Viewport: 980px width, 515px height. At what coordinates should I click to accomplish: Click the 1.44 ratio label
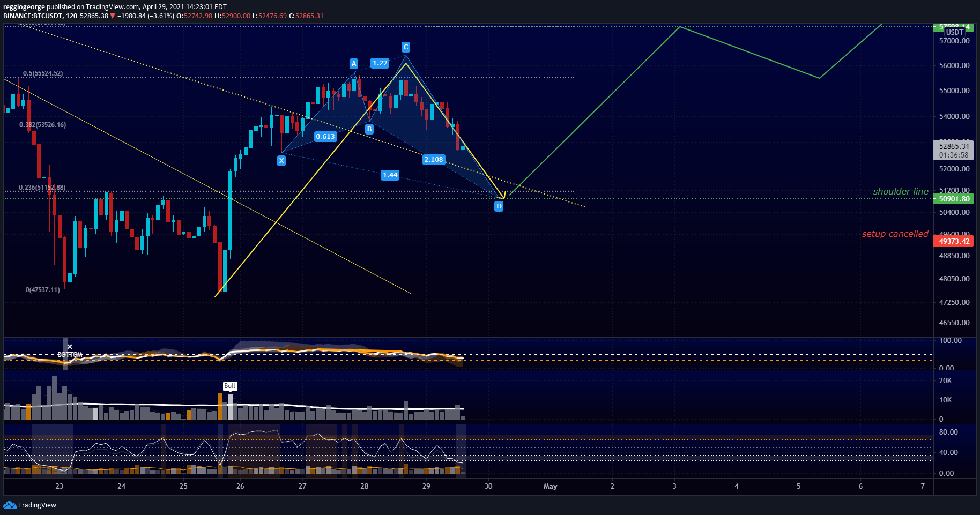coord(390,175)
